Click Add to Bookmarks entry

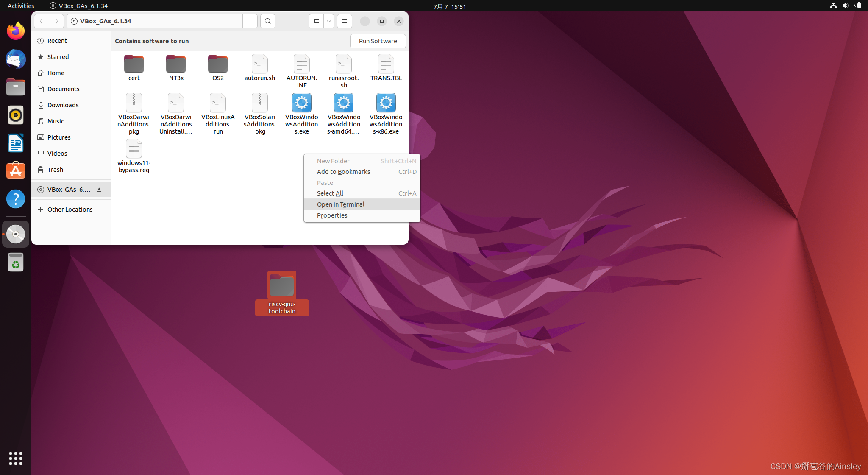pos(343,172)
